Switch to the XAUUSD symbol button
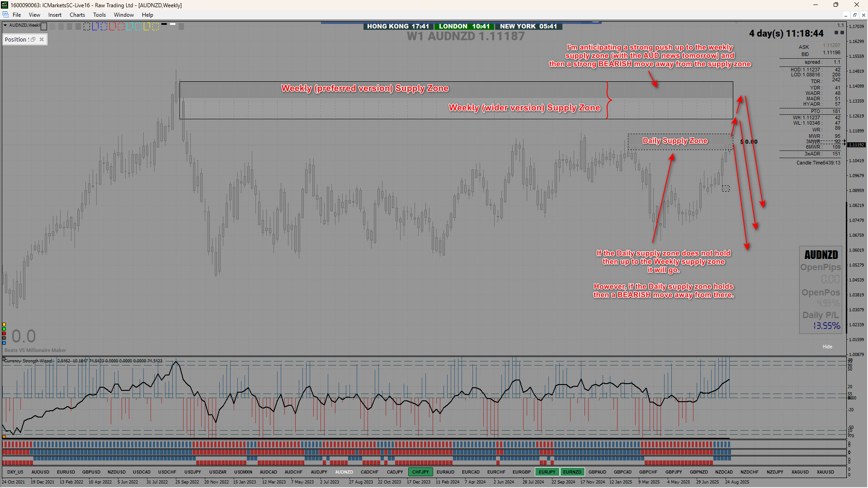This screenshot has width=868, height=488. coord(825,472)
